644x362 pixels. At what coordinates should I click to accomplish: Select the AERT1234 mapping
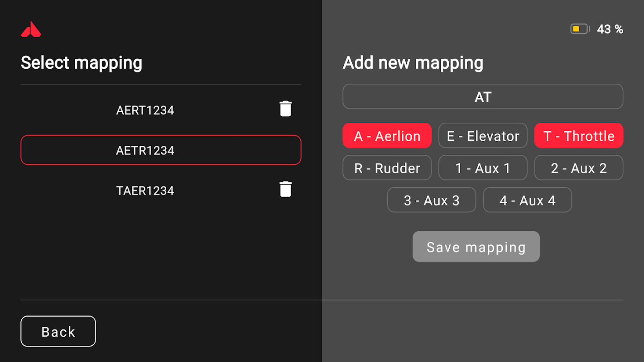(x=145, y=110)
